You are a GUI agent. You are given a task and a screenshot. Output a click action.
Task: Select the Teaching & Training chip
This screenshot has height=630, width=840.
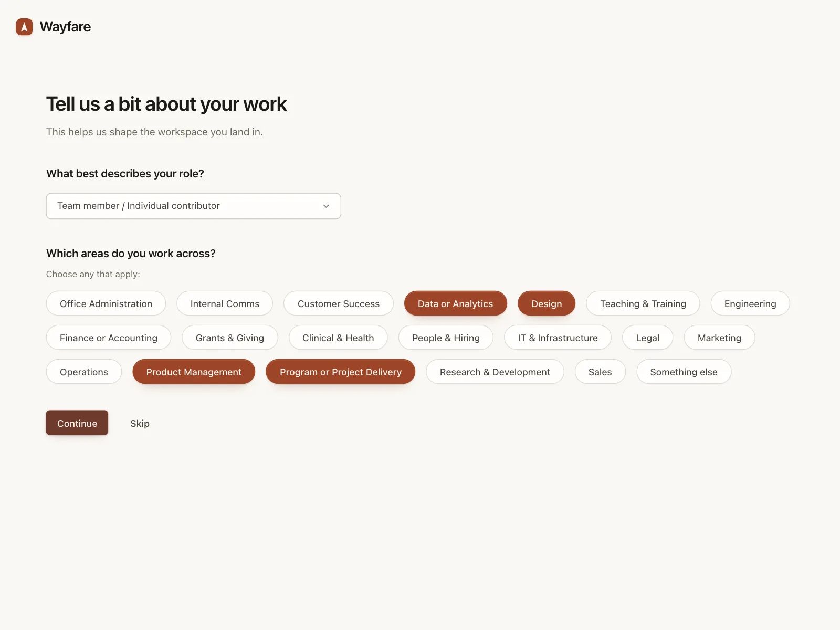point(643,303)
